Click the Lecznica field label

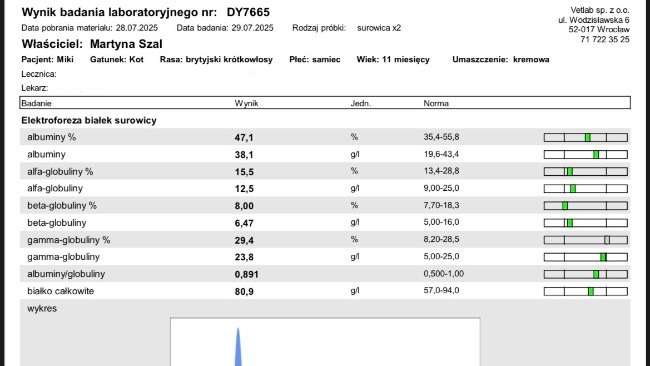pos(39,74)
